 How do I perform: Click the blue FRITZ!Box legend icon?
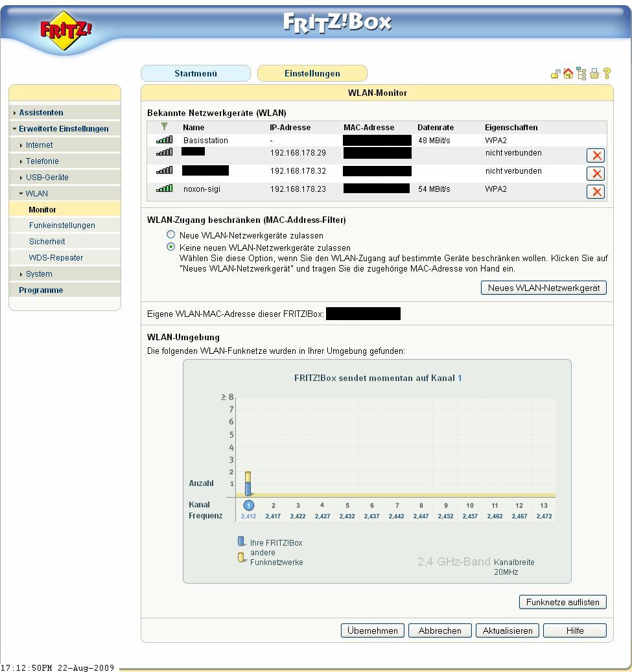point(241,541)
